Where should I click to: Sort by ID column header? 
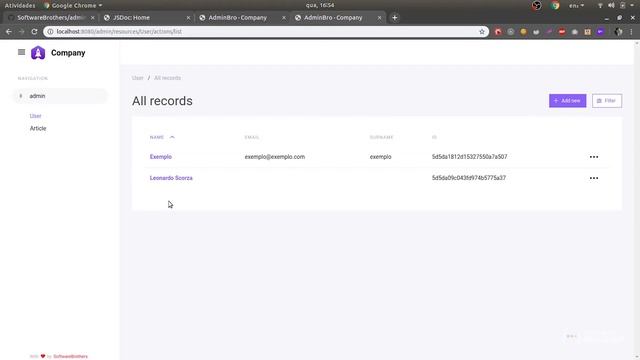point(434,137)
